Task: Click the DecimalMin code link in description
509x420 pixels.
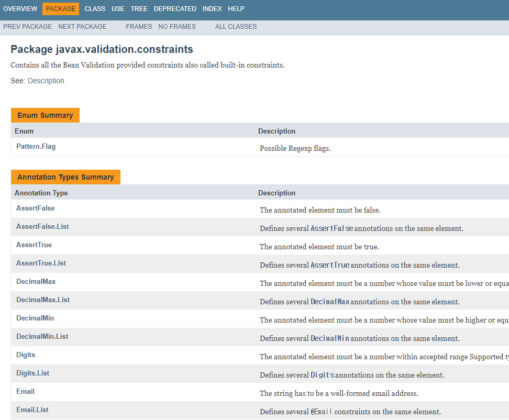Action: (x=330, y=338)
